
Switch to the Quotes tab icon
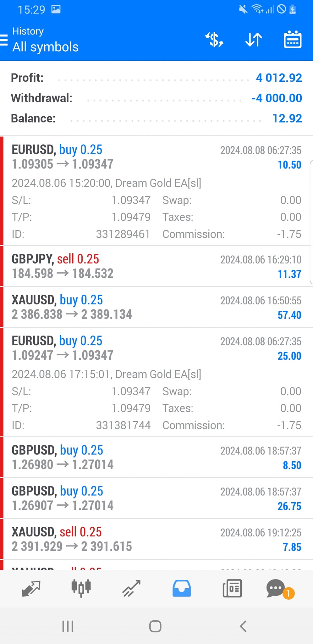31,588
